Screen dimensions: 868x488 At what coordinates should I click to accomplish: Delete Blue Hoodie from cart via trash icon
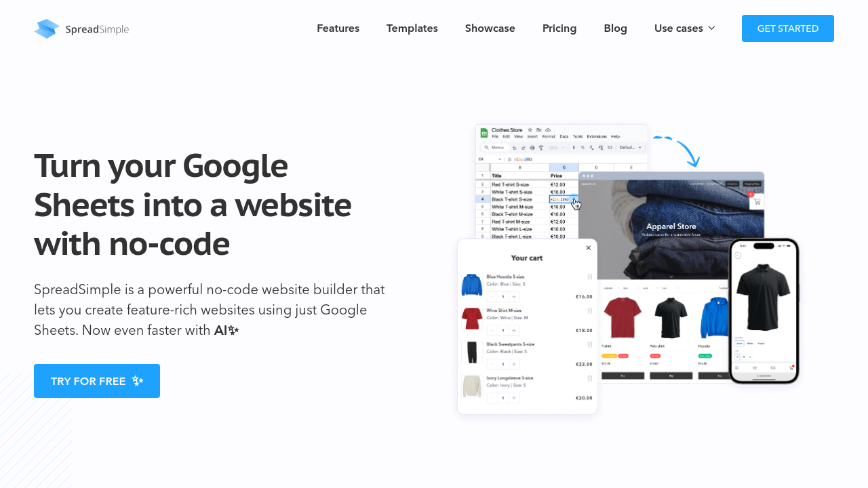(x=590, y=277)
